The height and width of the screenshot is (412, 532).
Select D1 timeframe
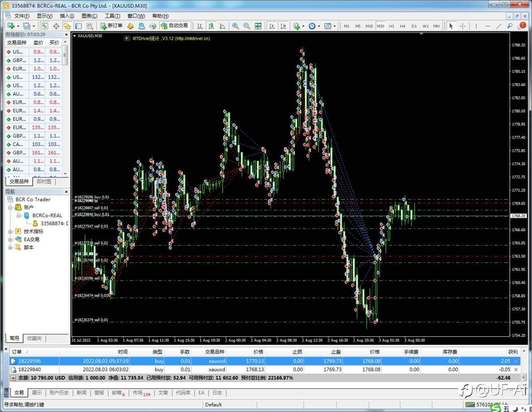[414, 26]
